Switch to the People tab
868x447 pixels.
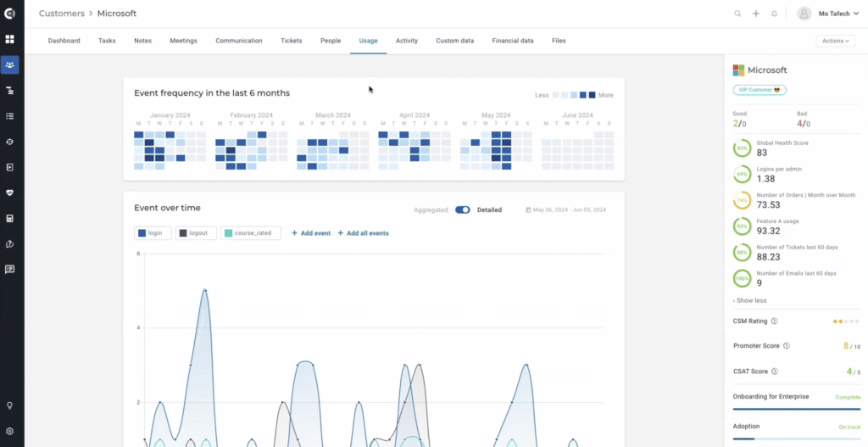331,41
